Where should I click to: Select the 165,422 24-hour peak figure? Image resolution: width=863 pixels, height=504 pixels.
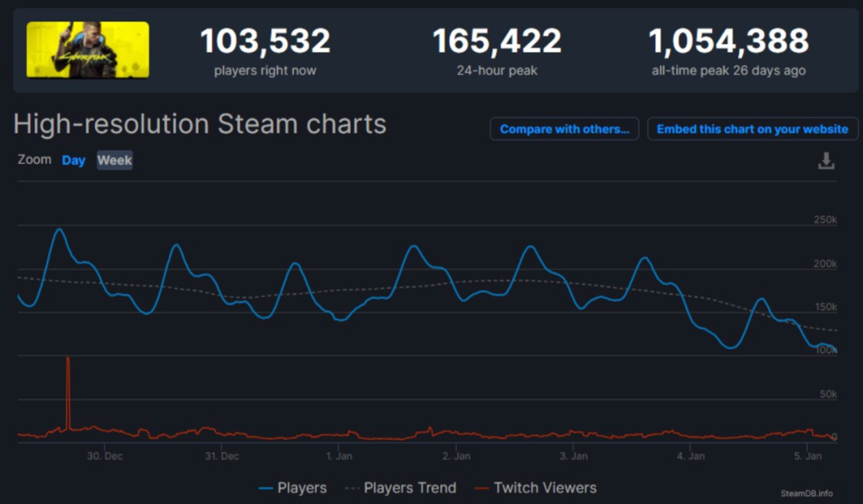tap(497, 42)
